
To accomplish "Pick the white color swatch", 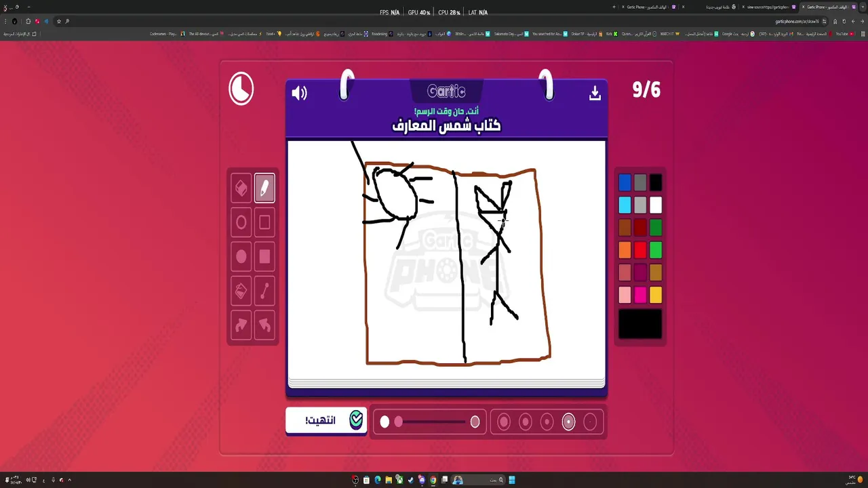I will [656, 205].
